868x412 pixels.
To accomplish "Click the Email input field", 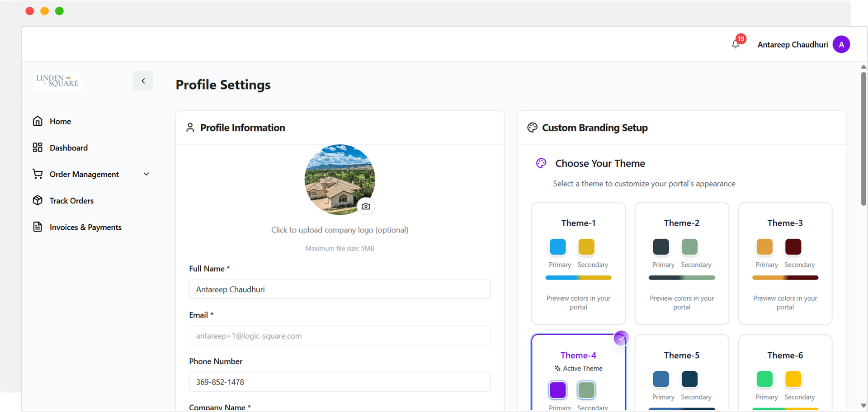I will click(x=340, y=336).
